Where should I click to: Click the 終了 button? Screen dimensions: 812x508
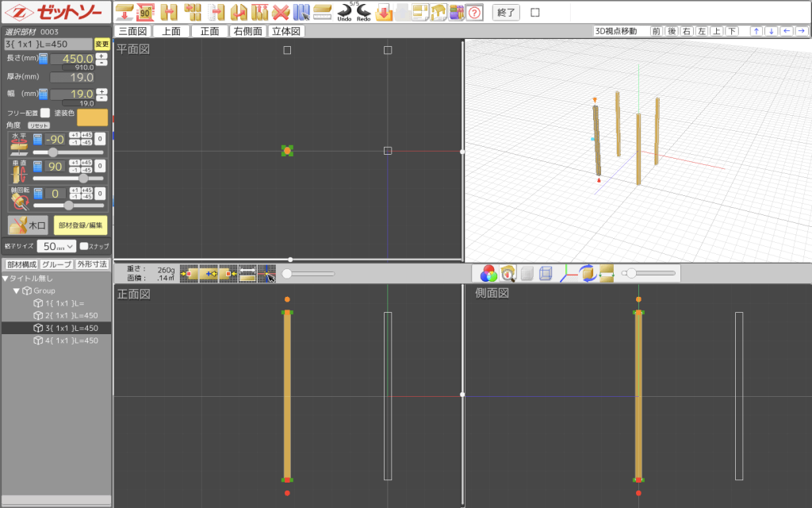(506, 12)
